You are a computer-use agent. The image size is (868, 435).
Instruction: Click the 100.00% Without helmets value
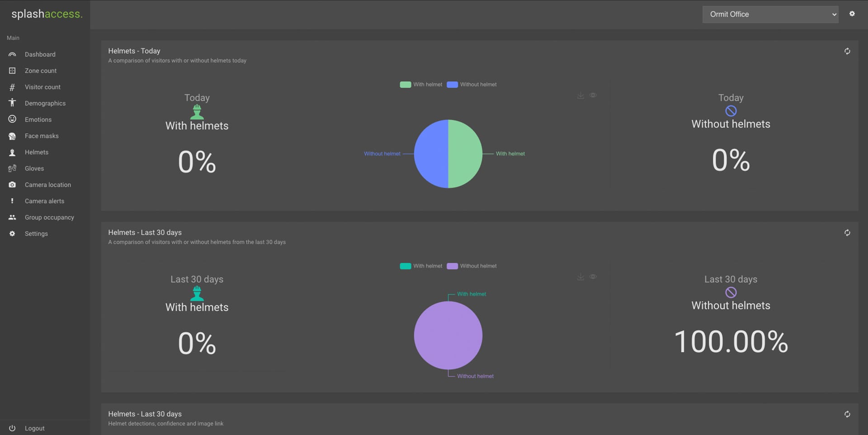point(731,341)
